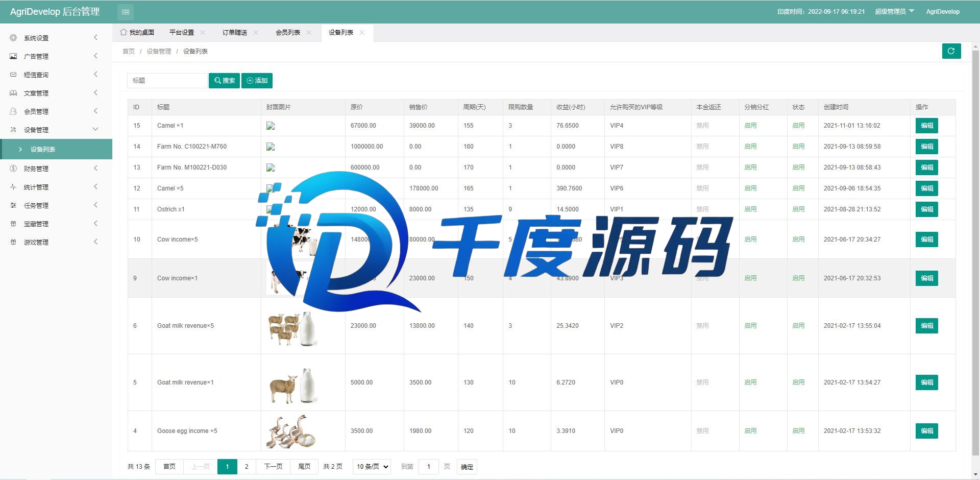Go to page 2 in pagination
This screenshot has height=480, width=980.
(247, 467)
